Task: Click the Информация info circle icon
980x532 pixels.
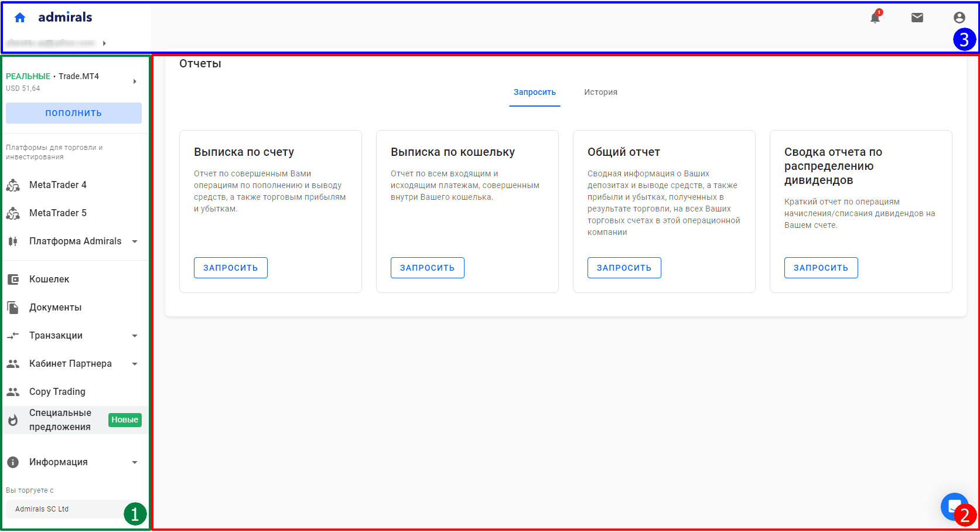Action: (x=13, y=462)
